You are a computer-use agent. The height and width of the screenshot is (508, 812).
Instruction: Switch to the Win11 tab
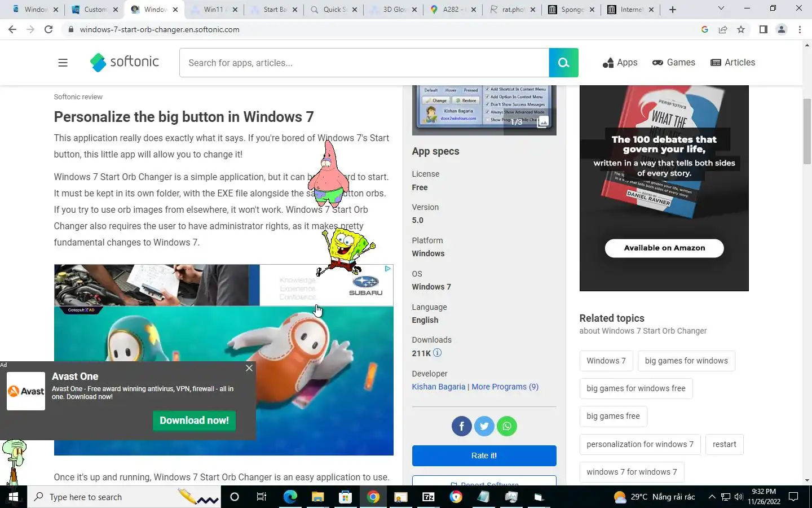click(213, 10)
